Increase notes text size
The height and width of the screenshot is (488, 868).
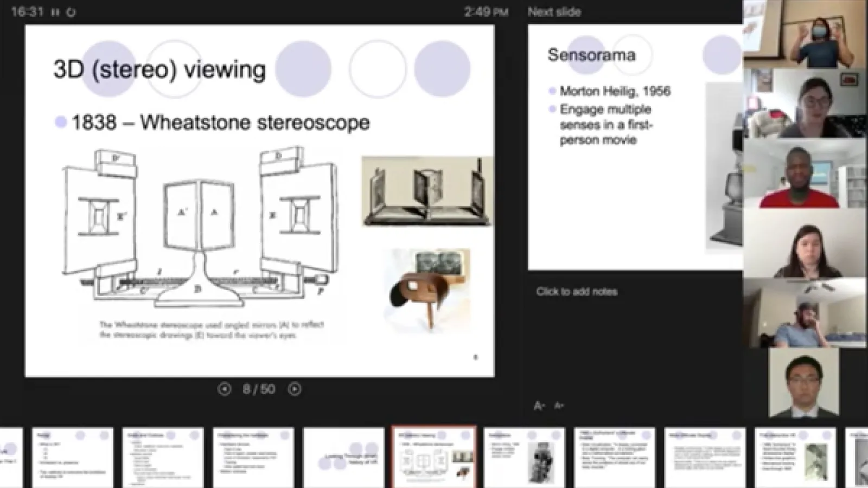[x=539, y=406]
